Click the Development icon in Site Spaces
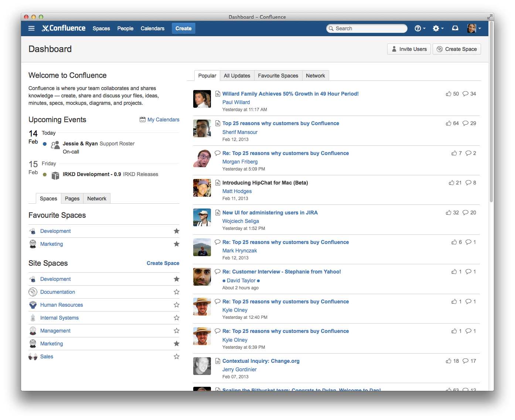The image size is (515, 420). click(33, 279)
